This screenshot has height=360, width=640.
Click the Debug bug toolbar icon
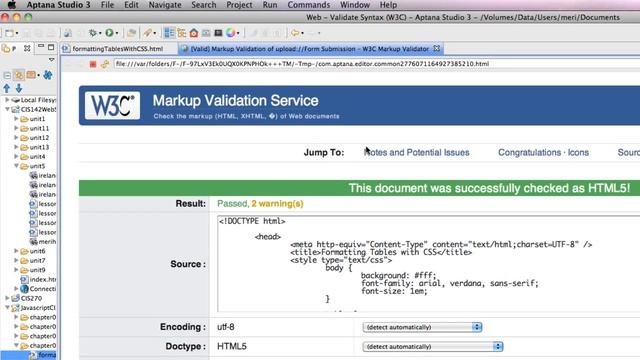pos(93,33)
